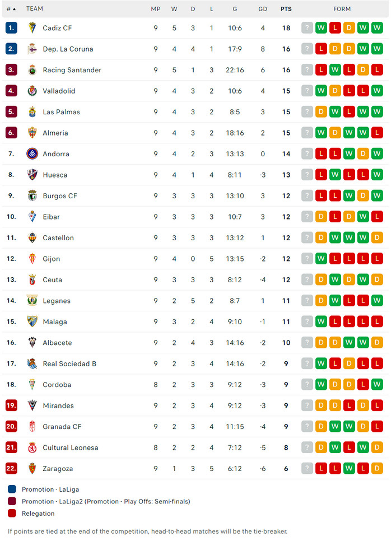This screenshot has height=541, width=392.
Task: Click the Racing Santander team logo
Action: point(32,70)
